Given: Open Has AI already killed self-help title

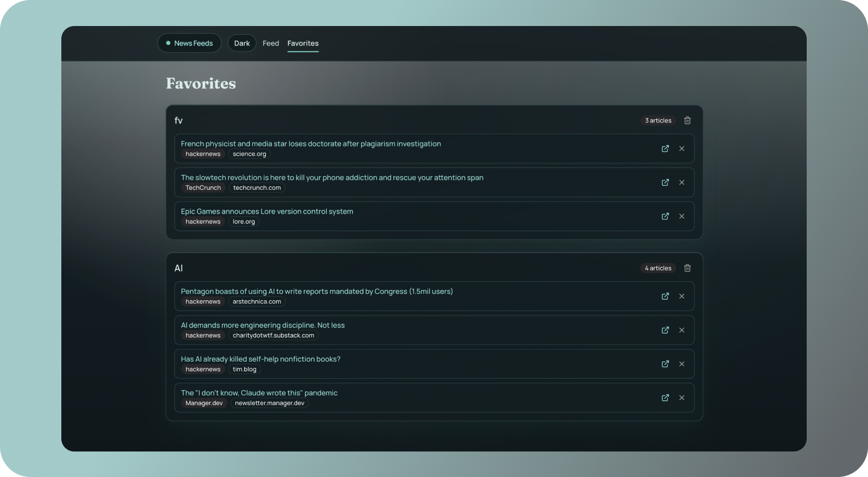Looking at the screenshot, I should (x=260, y=359).
